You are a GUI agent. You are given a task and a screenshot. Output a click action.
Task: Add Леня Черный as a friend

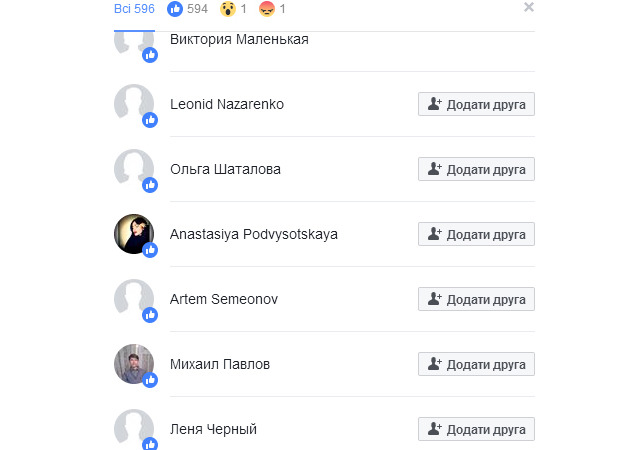pyautogui.click(x=476, y=429)
